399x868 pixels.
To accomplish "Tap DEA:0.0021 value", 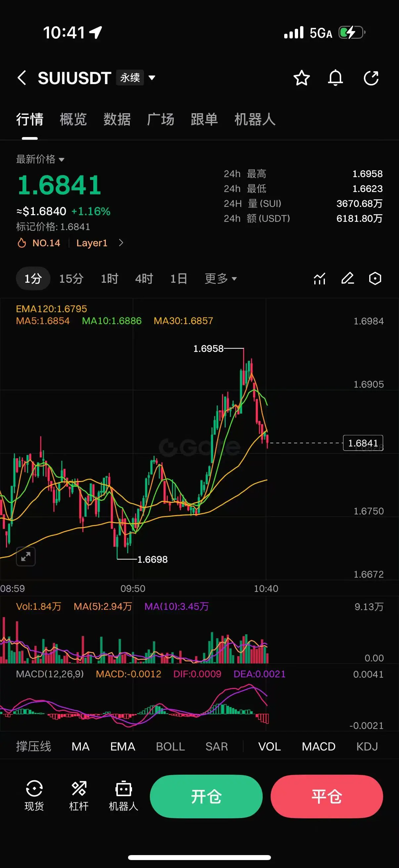I will click(x=260, y=674).
